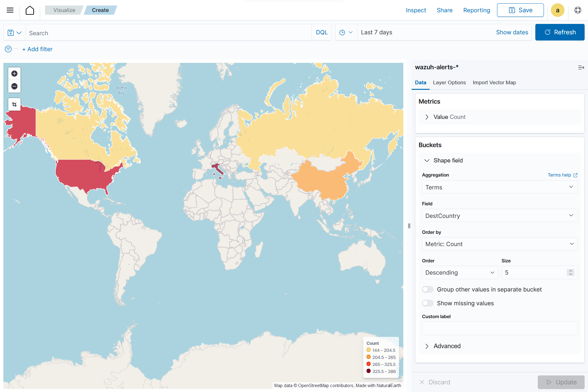Click the Save icon button

tap(511, 10)
